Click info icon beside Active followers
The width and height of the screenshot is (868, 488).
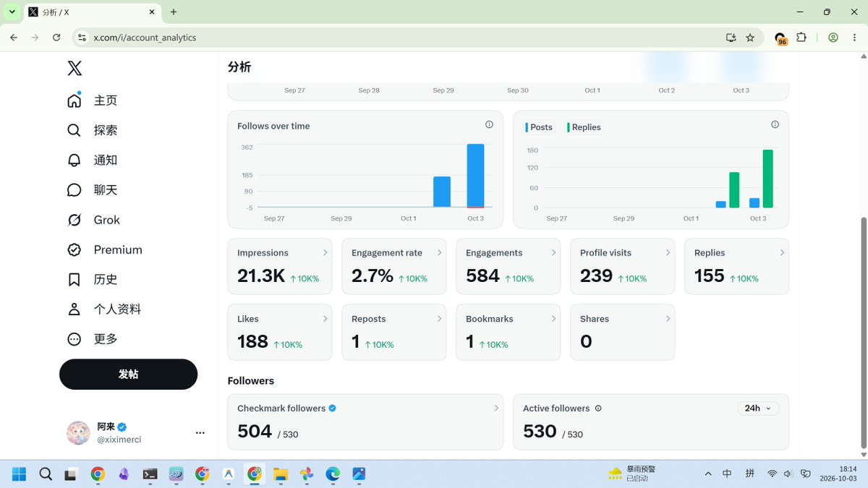pos(598,408)
